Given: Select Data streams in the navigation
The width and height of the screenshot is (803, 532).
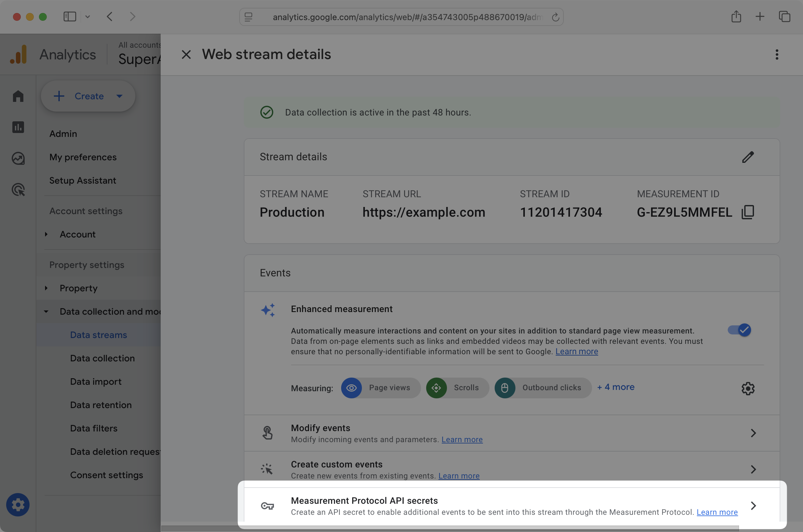Looking at the screenshot, I should (x=98, y=334).
